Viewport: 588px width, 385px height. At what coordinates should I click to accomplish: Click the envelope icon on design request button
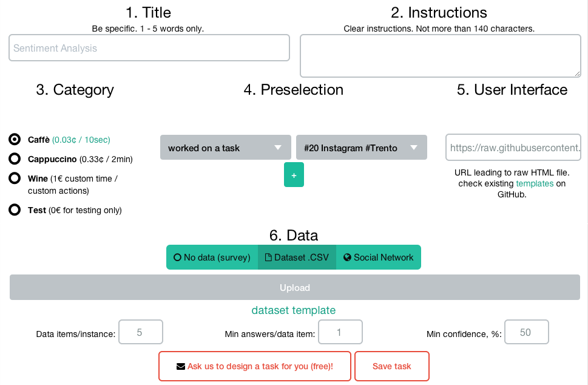(181, 367)
